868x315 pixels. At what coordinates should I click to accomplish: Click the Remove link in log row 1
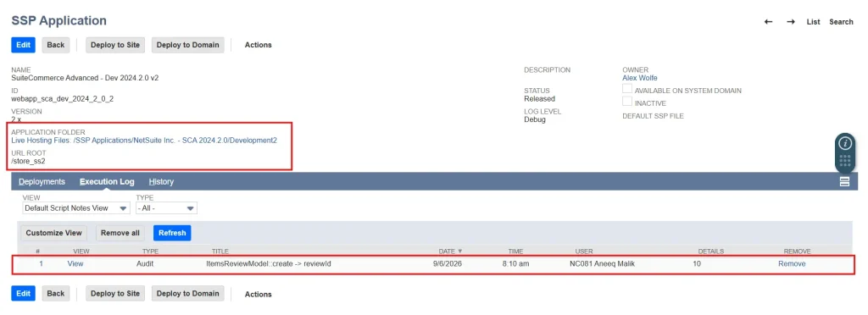(x=792, y=263)
